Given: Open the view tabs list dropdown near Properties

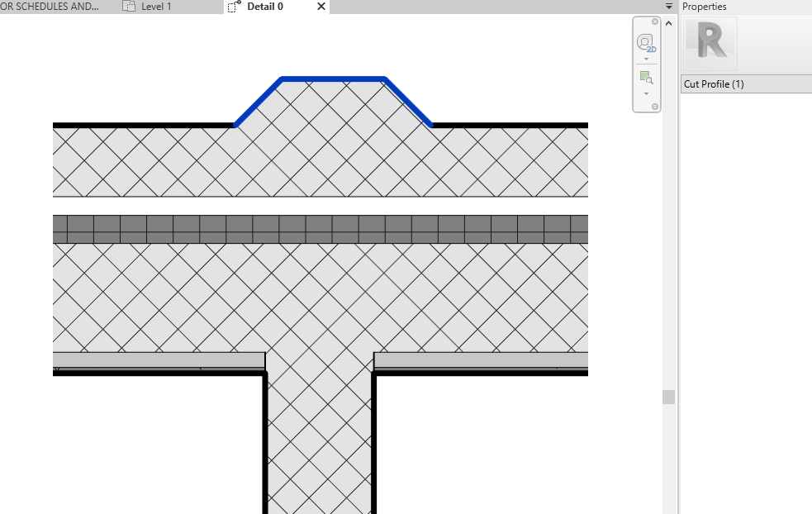Looking at the screenshot, I should 668,6.
